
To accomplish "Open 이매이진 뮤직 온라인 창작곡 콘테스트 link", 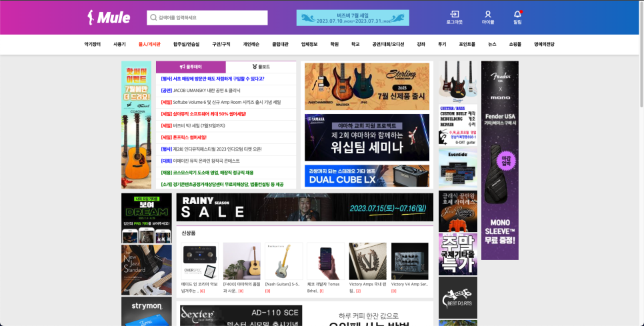I will pyautogui.click(x=200, y=161).
